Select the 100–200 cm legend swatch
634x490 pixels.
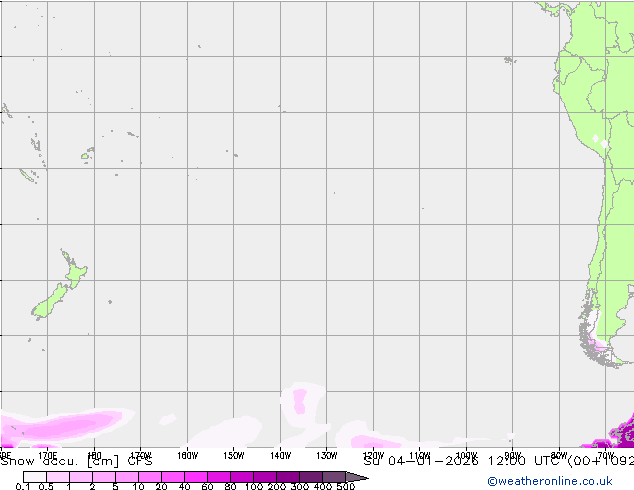(x=265, y=477)
